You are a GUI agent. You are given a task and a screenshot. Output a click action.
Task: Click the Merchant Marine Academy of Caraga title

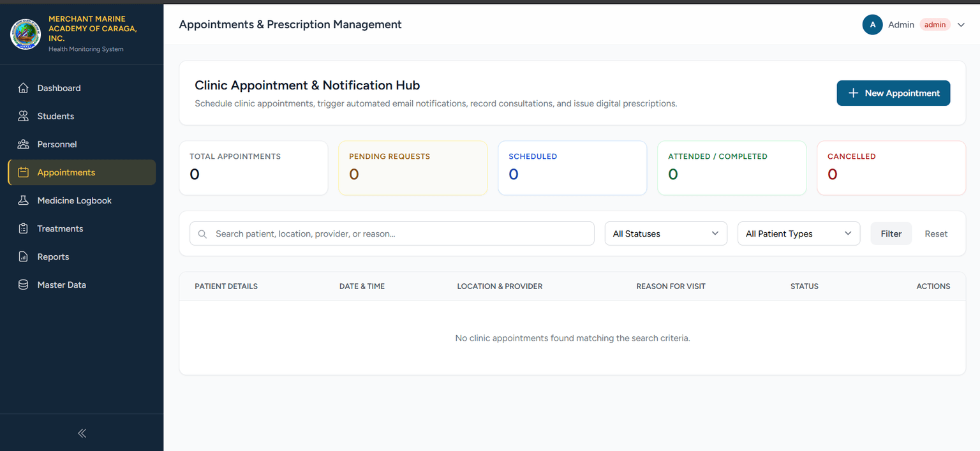pyautogui.click(x=93, y=29)
